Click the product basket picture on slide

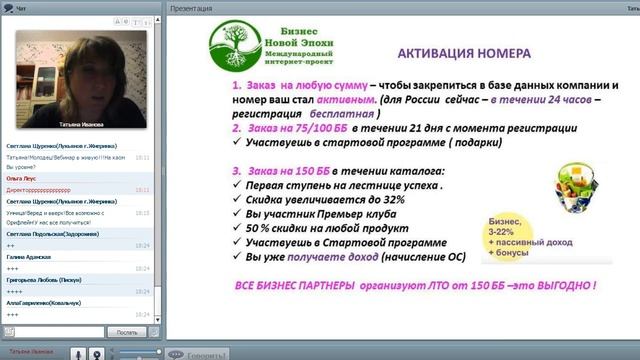tap(576, 187)
